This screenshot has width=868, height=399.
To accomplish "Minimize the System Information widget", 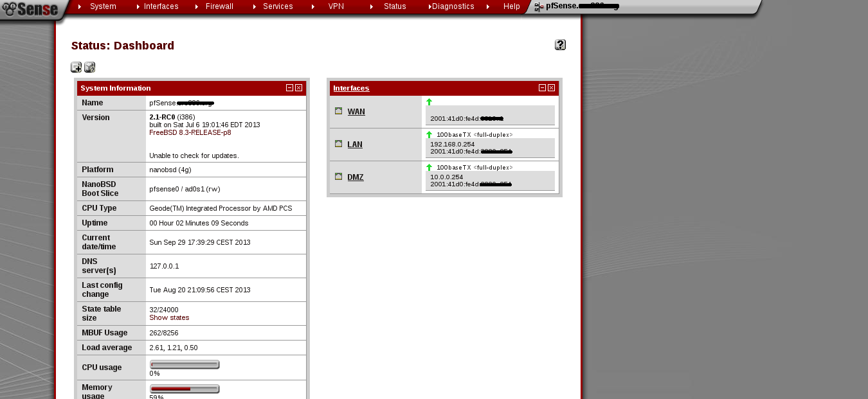I will pos(289,88).
